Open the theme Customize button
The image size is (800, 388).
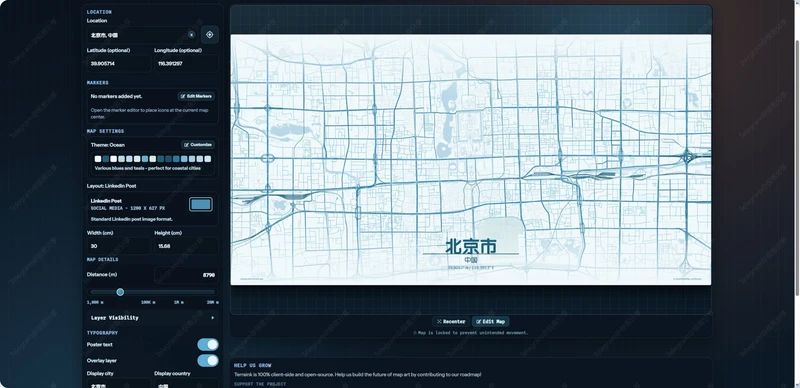pyautogui.click(x=198, y=144)
